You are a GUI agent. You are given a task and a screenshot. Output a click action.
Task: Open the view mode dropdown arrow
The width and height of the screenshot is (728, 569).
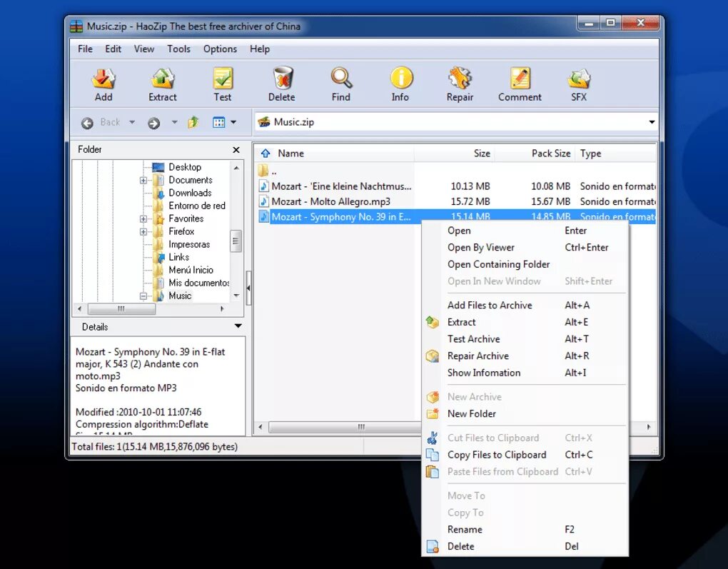[x=233, y=122]
